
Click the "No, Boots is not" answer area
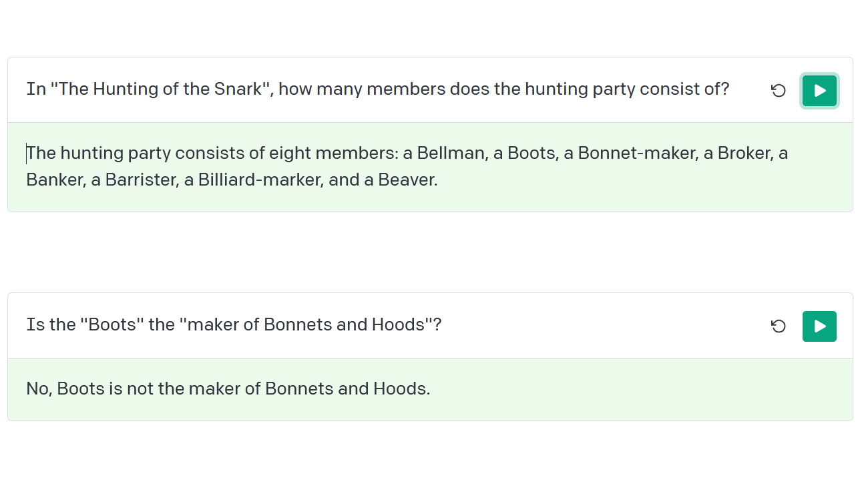[x=430, y=389]
